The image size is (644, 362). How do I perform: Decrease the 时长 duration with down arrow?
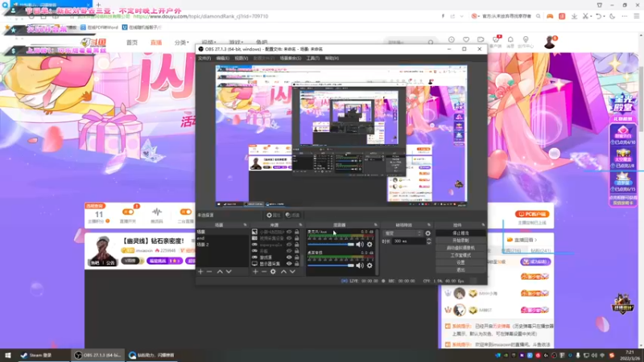pyautogui.click(x=429, y=243)
